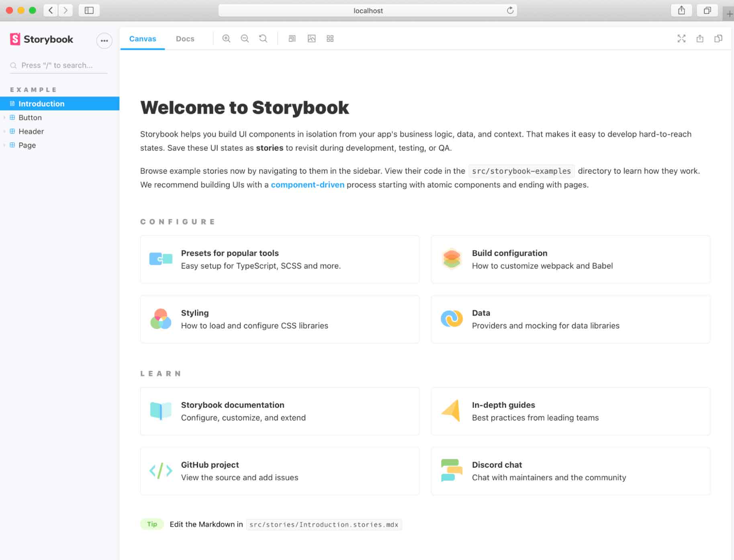Screen dimensions: 734x560
Task: Open the Styling card
Action: pos(280,319)
